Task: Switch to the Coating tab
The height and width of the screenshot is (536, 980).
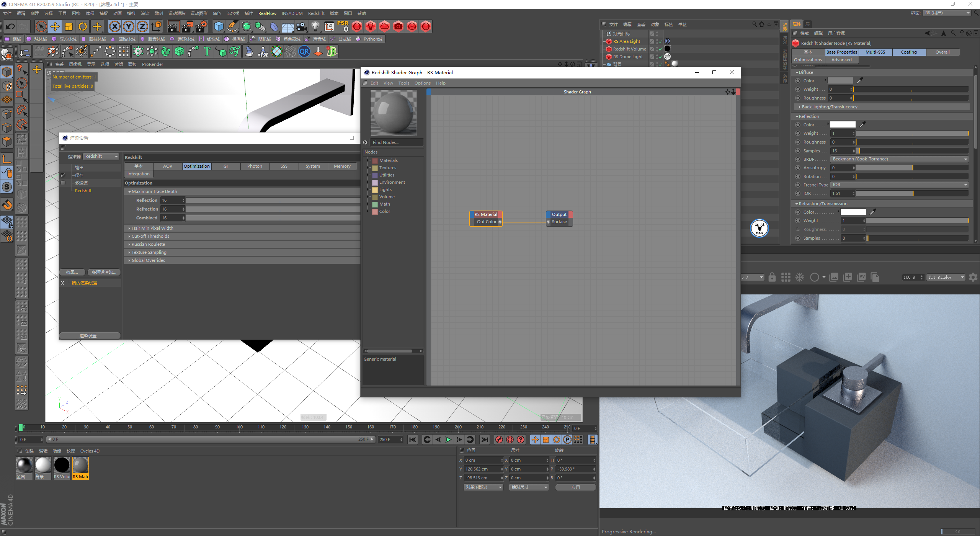Action: (908, 52)
